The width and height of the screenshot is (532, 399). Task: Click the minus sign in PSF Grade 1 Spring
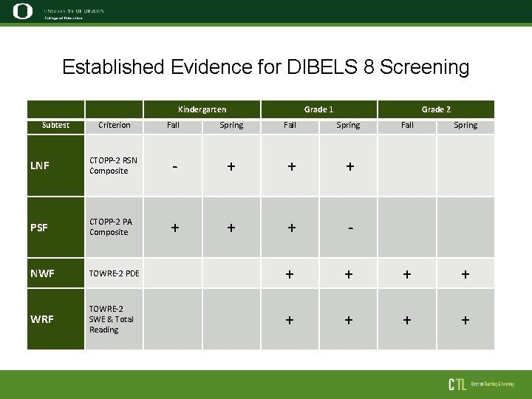pyautogui.click(x=351, y=228)
